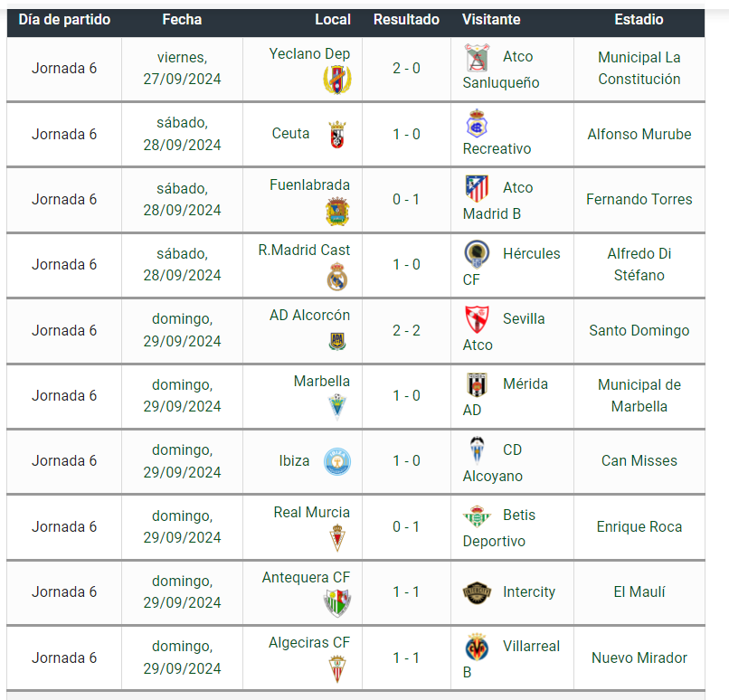Click the Ceuta club badge
Screen dimensions: 729x700
pos(337,135)
